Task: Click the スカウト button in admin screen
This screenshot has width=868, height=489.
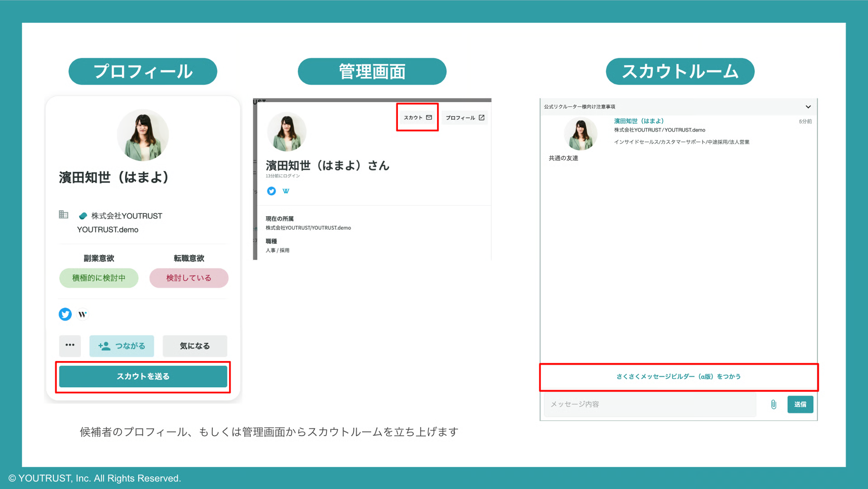Action: point(418,118)
